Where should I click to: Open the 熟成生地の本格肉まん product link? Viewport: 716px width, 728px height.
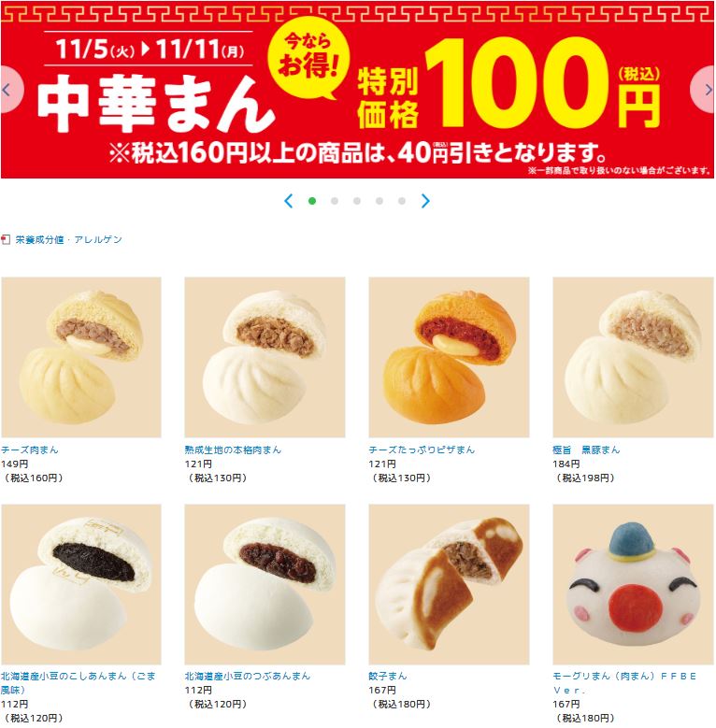pyautogui.click(x=233, y=450)
